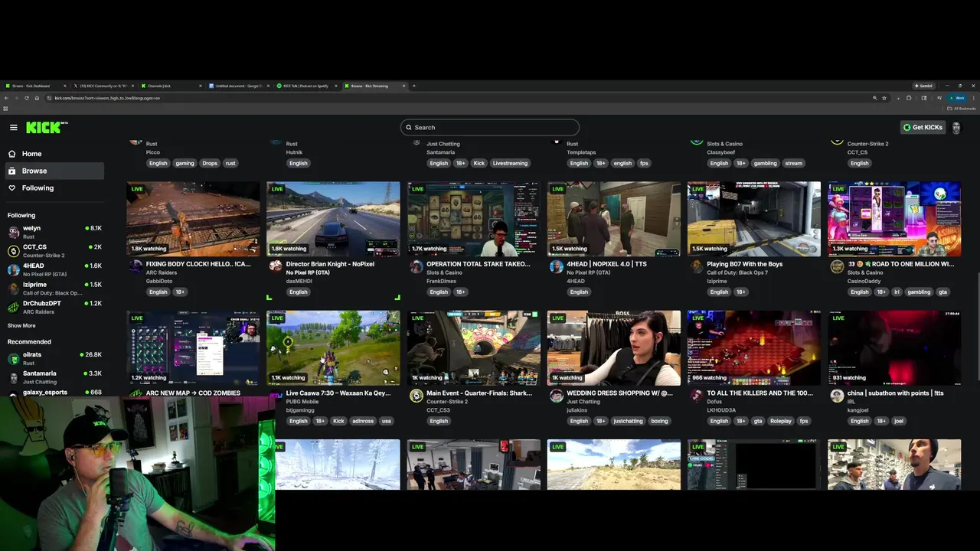The image size is (980, 551).
Task: Open the Chrome extensions puzzle icon
Action: click(909, 98)
